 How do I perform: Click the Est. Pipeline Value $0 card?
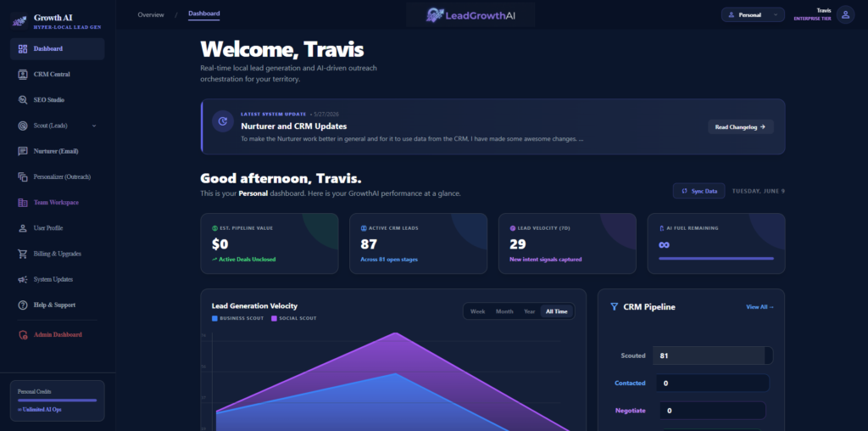[269, 243]
